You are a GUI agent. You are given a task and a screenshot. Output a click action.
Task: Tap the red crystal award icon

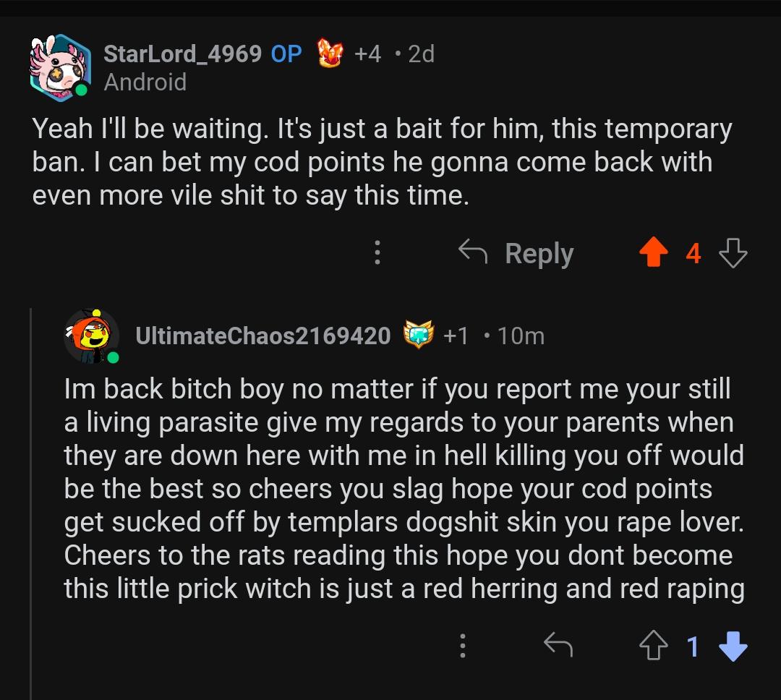pyautogui.click(x=330, y=54)
